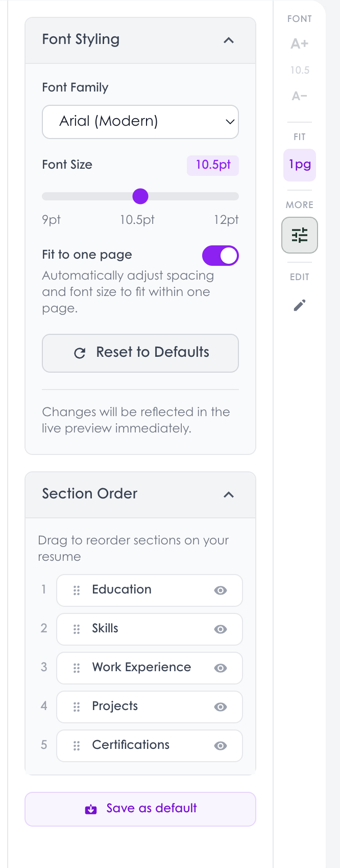This screenshot has height=868, width=340.
Task: Click Save as default
Action: 140,809
